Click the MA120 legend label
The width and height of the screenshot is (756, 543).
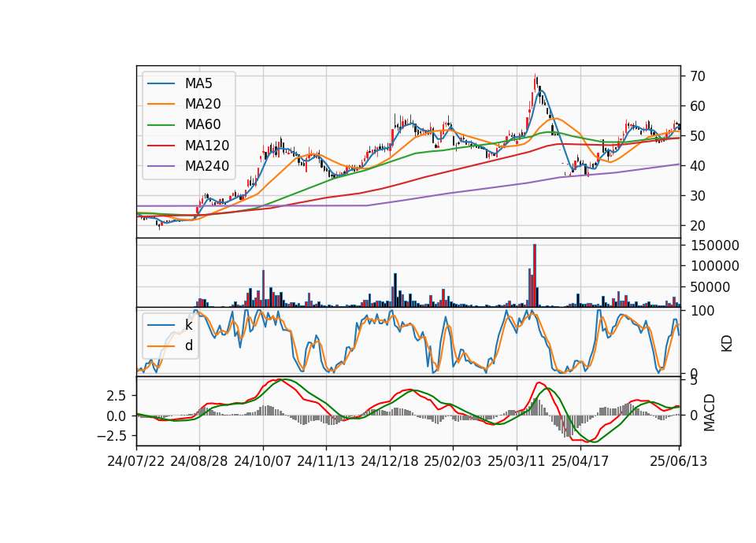point(207,146)
